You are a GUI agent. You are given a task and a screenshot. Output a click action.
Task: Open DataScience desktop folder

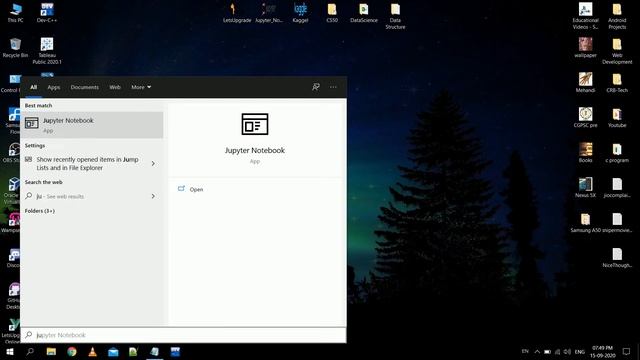[364, 12]
